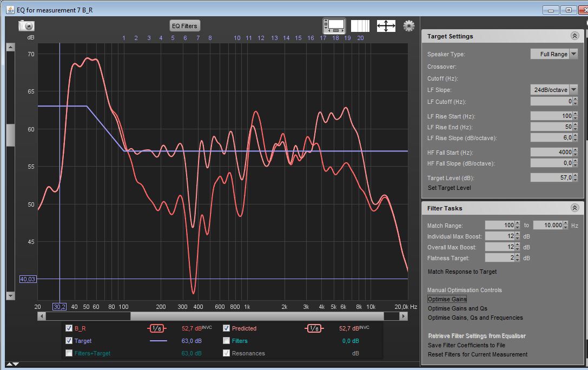The height and width of the screenshot is (370, 588).
Task: Click the Match Range start field
Action: click(x=500, y=225)
